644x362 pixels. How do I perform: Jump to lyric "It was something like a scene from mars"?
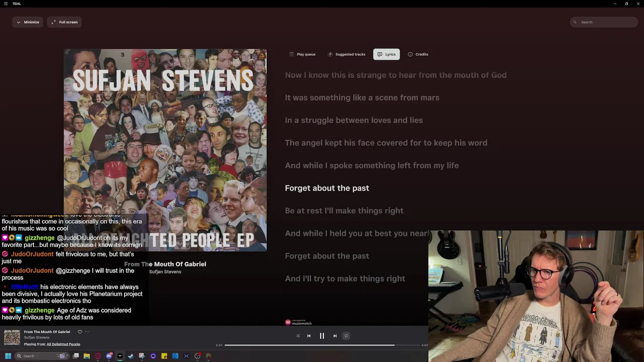click(x=362, y=98)
